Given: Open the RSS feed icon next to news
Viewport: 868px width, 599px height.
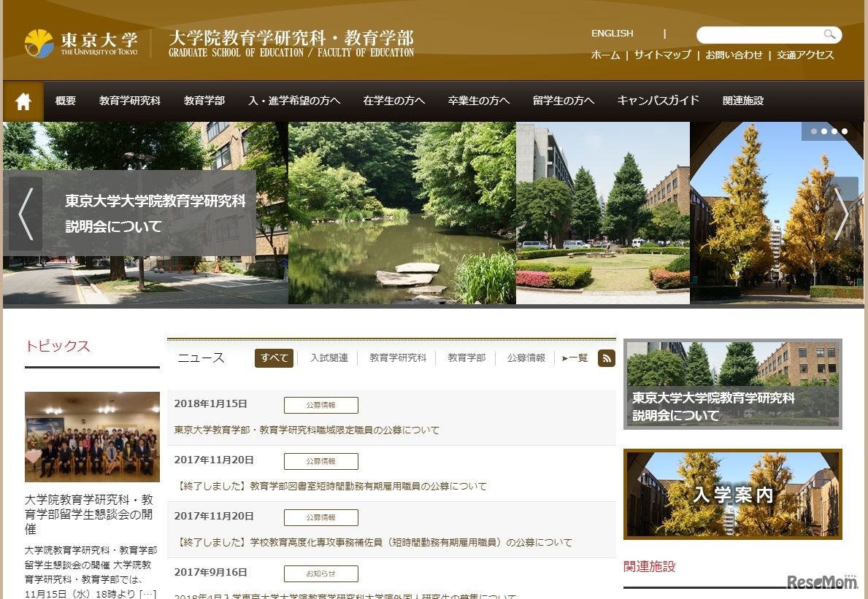Looking at the screenshot, I should pyautogui.click(x=606, y=358).
